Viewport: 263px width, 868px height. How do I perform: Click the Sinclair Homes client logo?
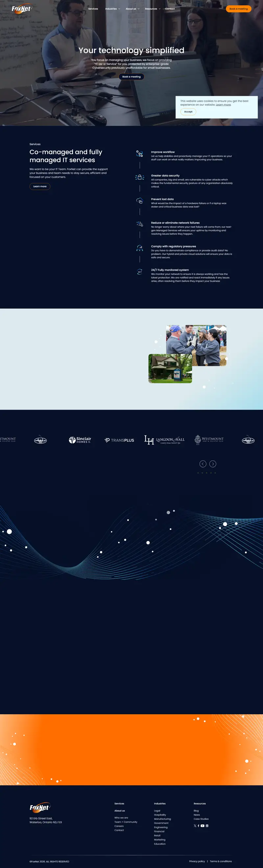80,440
